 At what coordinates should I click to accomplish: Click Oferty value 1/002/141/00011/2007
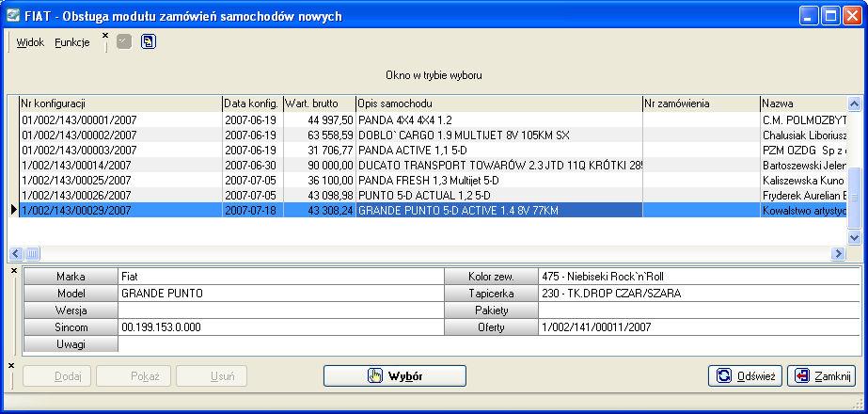tap(699, 327)
